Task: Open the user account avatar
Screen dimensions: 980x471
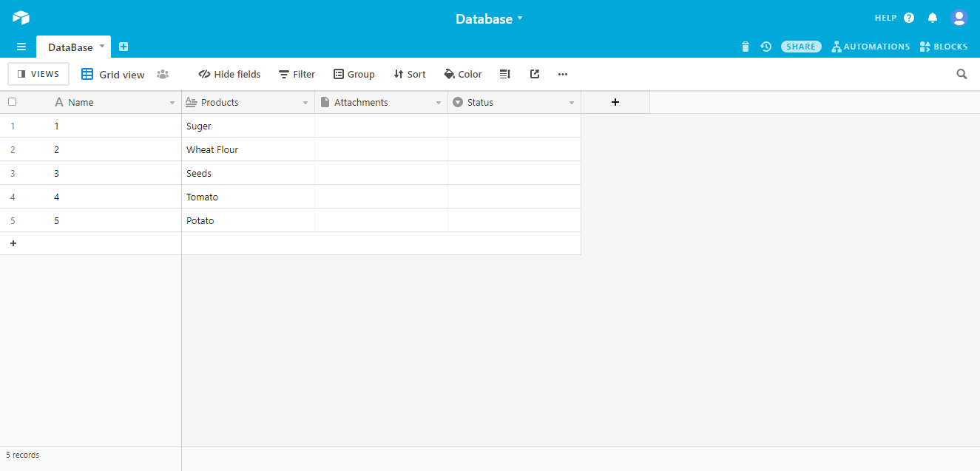Action: 959,18
